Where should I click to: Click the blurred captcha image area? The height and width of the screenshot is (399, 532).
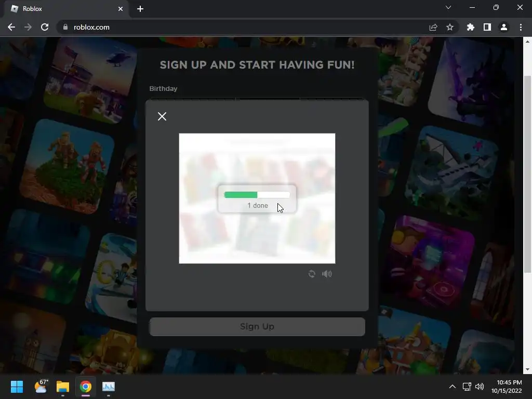(257, 198)
